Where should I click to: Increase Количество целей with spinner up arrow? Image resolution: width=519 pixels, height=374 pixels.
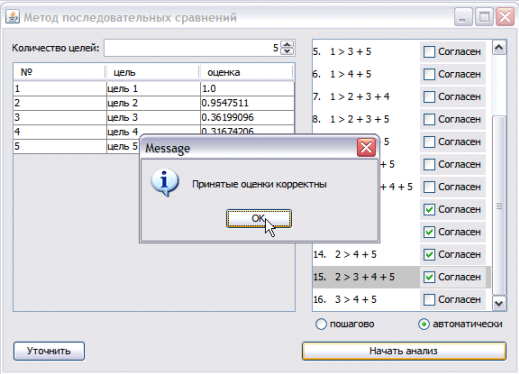(287, 44)
